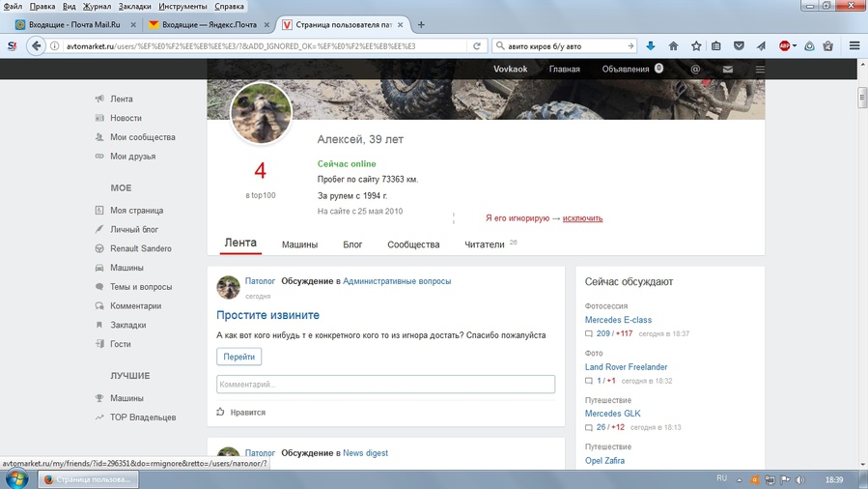Go to Firefox home page icon
Viewport: 868px width, 489px height.
coord(673,46)
